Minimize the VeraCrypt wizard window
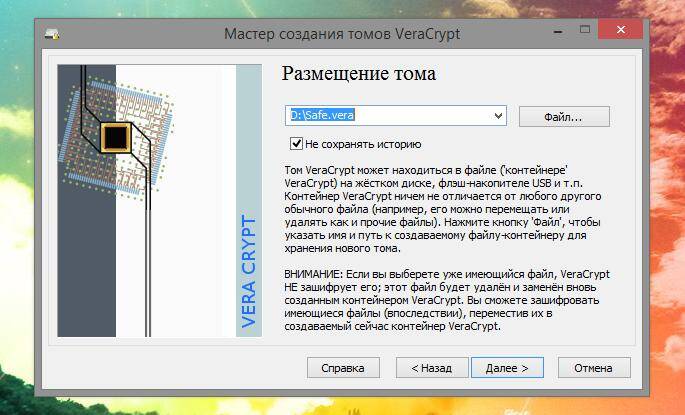The image size is (685, 415). (x=558, y=31)
